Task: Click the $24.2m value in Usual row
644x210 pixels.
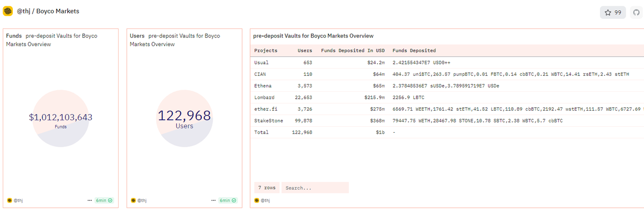Action: [376, 63]
